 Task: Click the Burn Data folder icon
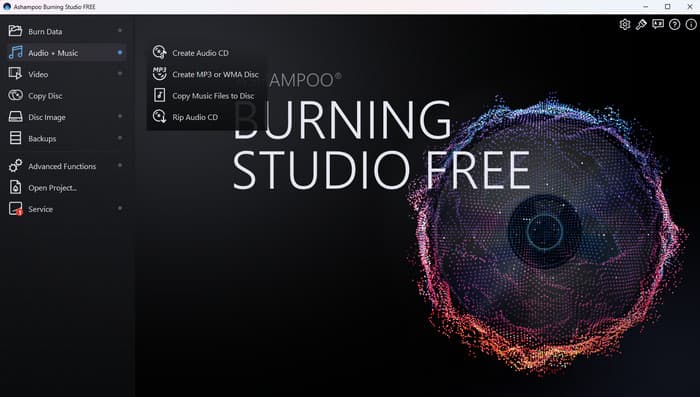(15, 31)
